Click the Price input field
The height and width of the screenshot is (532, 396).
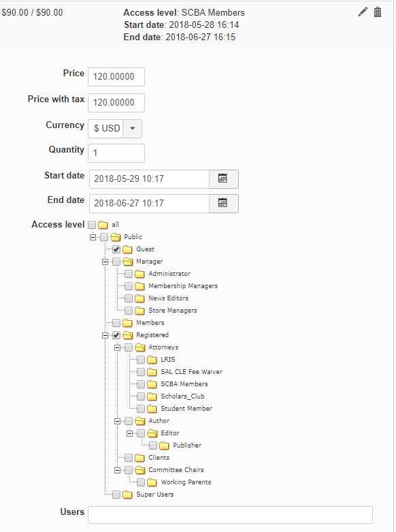pos(116,77)
